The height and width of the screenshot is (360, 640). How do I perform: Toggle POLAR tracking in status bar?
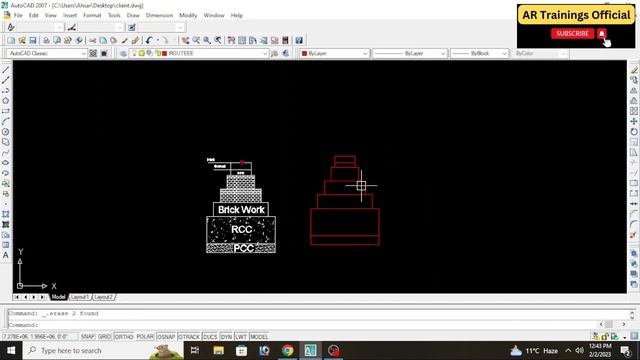click(145, 337)
